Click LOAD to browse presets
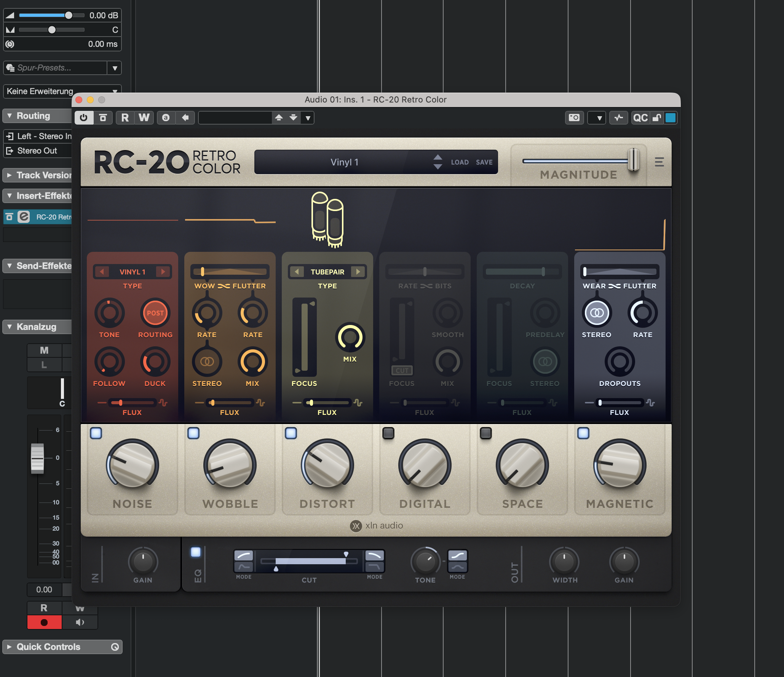The image size is (784, 677). (x=460, y=162)
